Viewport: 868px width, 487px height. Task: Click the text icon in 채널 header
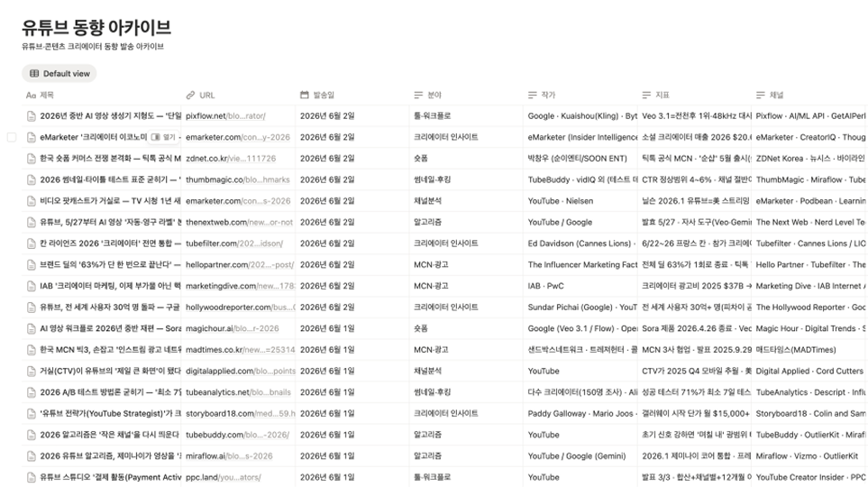click(761, 96)
